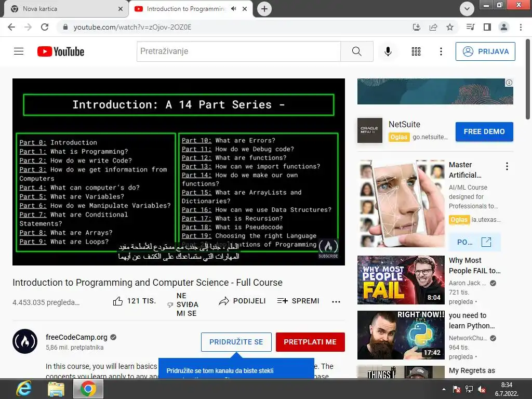Open you need to learn Python title
532x399 pixels.
472,321
